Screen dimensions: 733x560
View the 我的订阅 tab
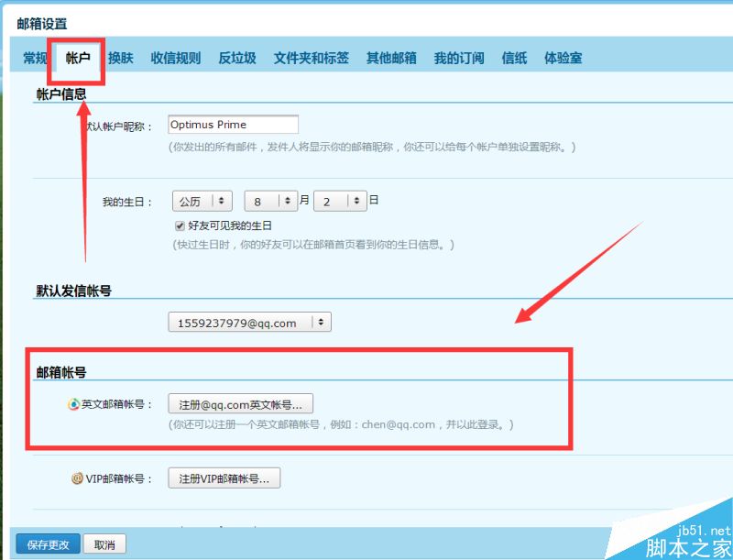[459, 58]
